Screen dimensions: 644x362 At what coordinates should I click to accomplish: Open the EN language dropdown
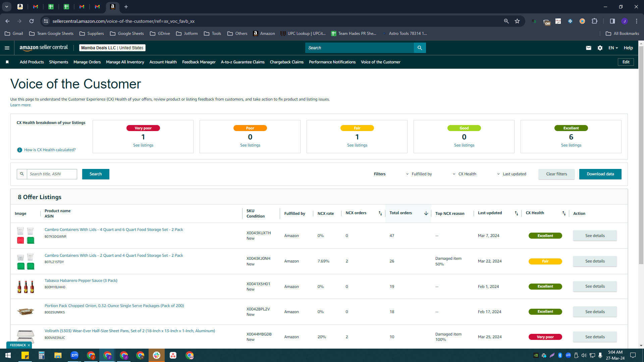[613, 48]
